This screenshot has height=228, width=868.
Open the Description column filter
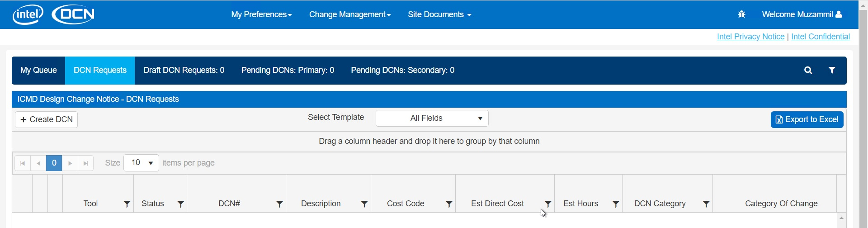coord(364,204)
